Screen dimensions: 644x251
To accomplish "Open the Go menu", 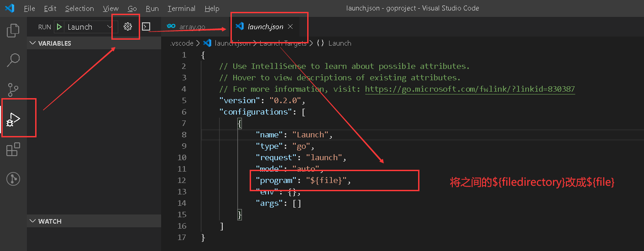I will tap(132, 9).
